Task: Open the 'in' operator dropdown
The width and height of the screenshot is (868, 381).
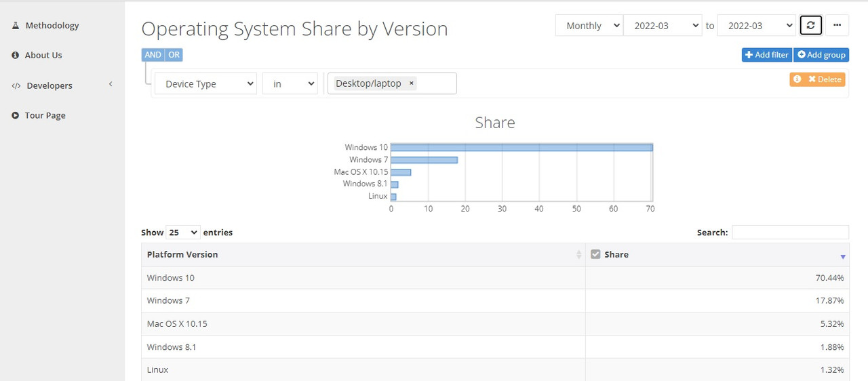Action: (x=290, y=83)
